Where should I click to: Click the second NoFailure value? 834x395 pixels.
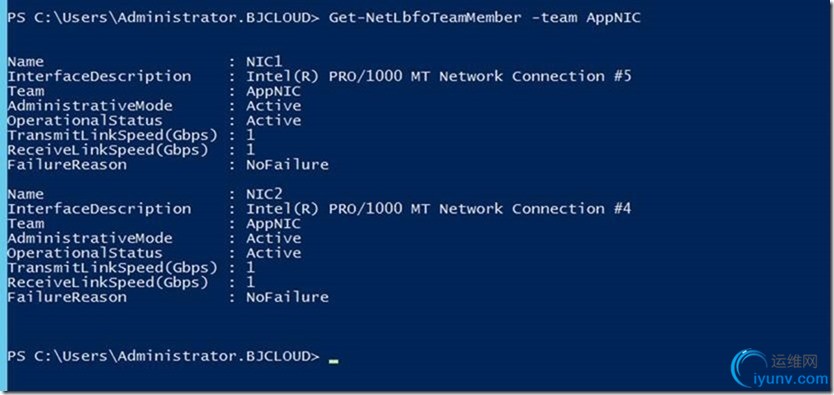[287, 297]
